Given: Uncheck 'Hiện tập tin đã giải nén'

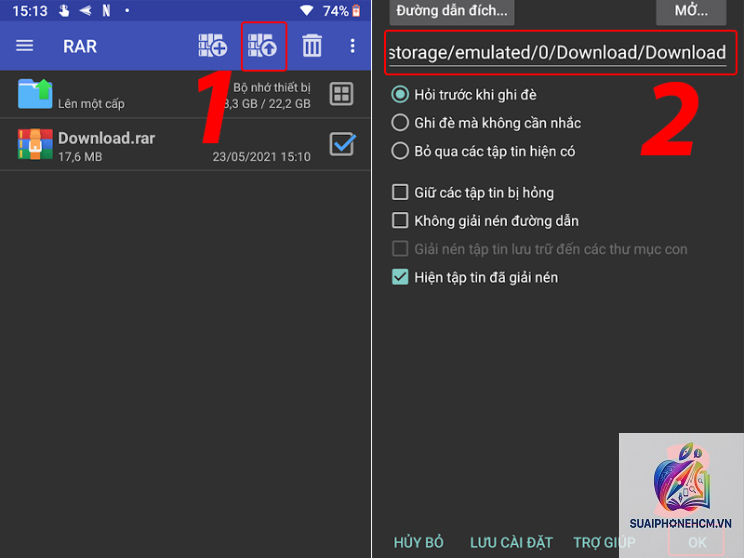Looking at the screenshot, I should [x=474, y=277].
